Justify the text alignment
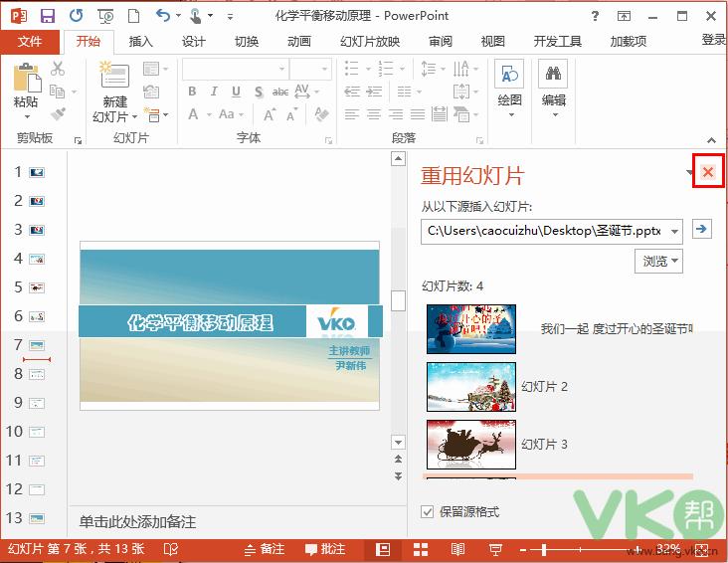The height and width of the screenshot is (563, 728). [418, 114]
